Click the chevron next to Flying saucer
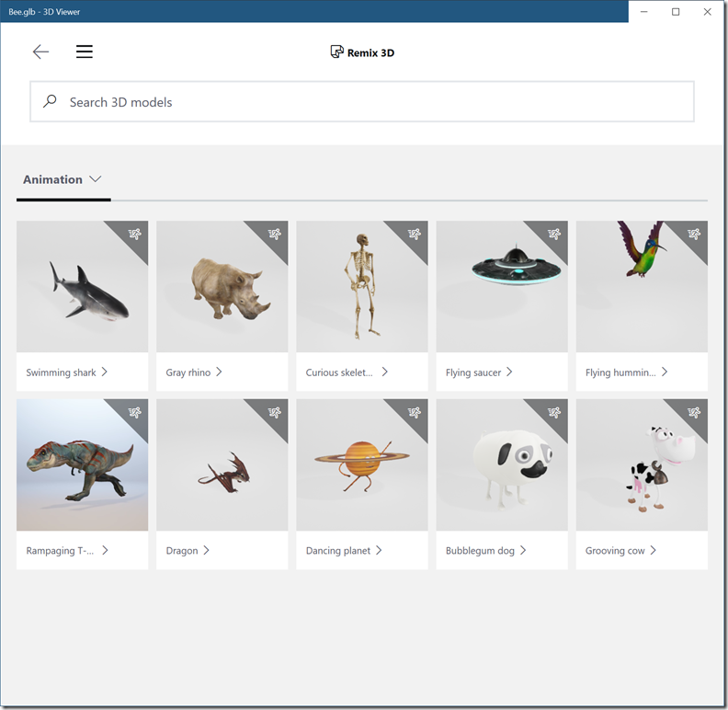 click(x=509, y=372)
